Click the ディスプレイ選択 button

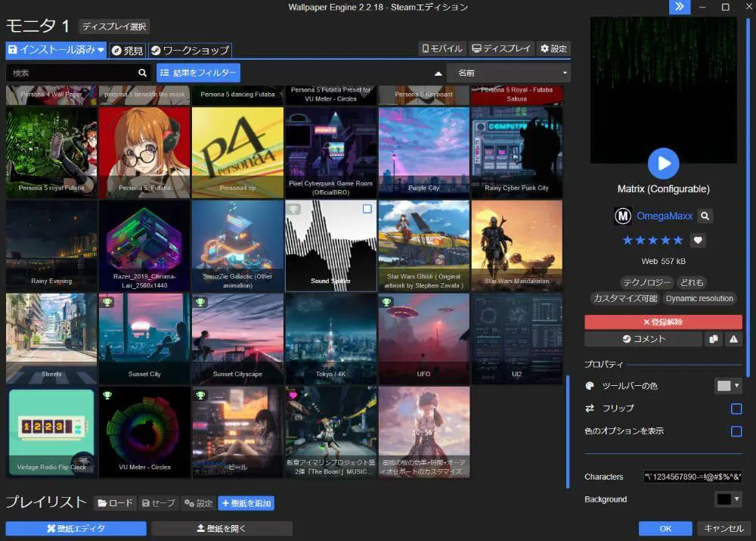114,26
